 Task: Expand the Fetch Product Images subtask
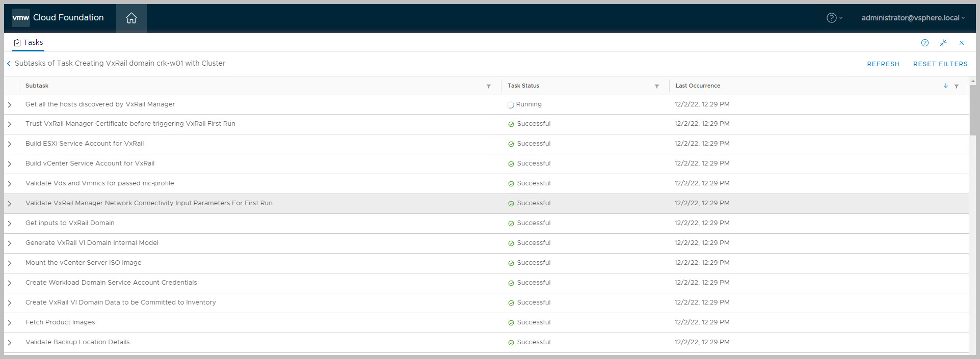[x=10, y=323]
